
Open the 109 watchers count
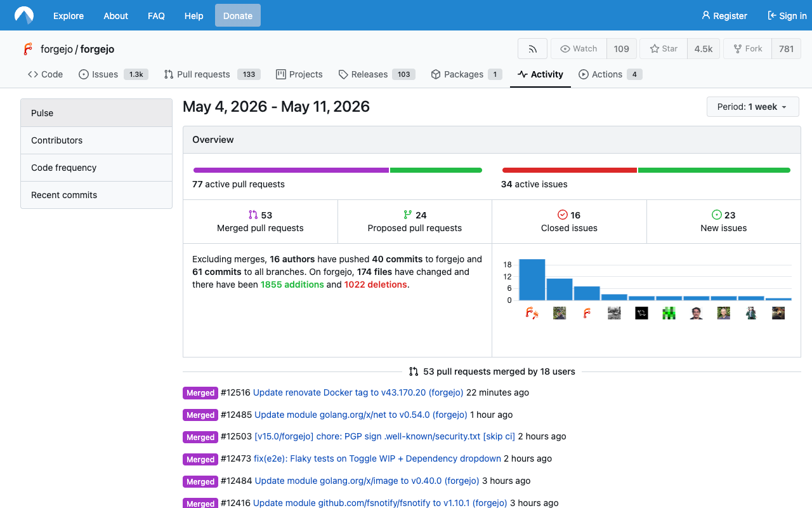[x=622, y=49]
